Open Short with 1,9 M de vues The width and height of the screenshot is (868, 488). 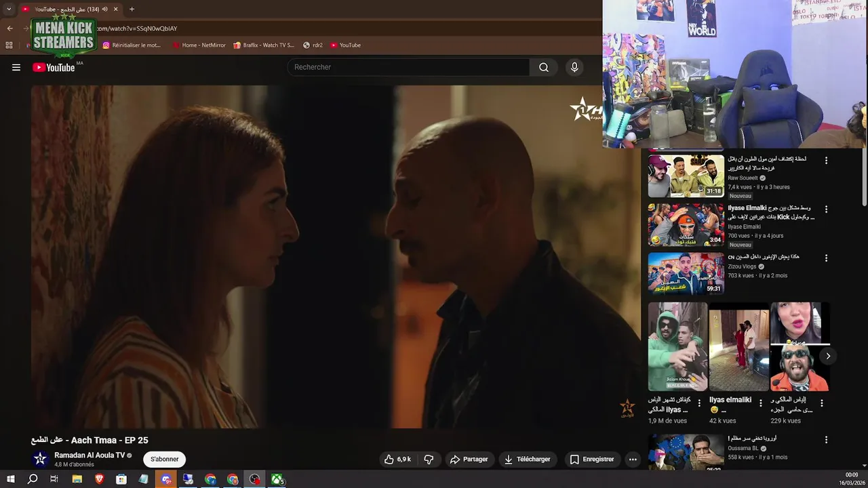[x=677, y=346]
